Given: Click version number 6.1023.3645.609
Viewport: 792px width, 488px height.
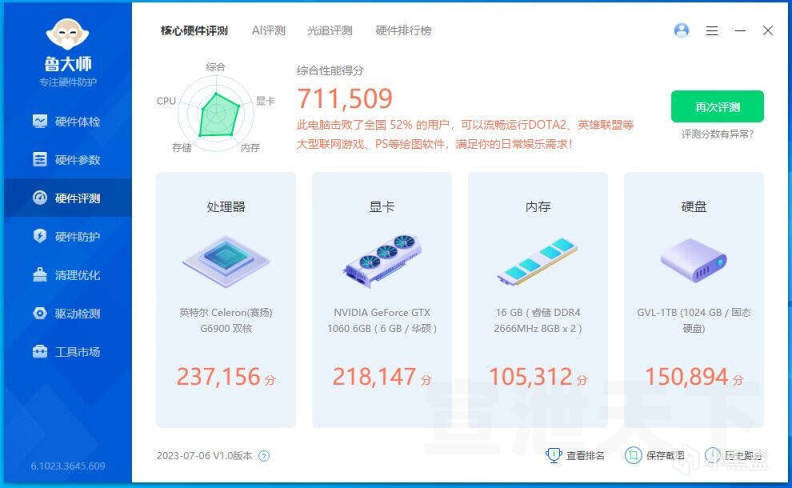Looking at the screenshot, I should (x=68, y=466).
